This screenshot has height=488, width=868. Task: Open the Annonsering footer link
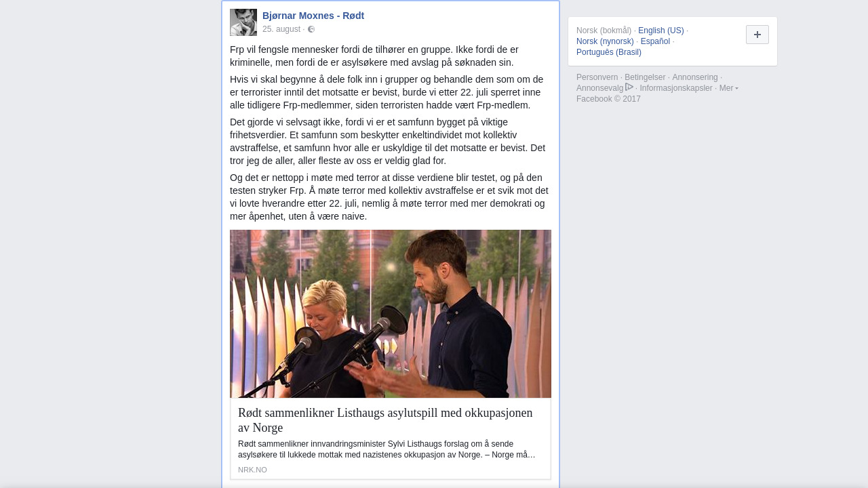pyautogui.click(x=695, y=77)
